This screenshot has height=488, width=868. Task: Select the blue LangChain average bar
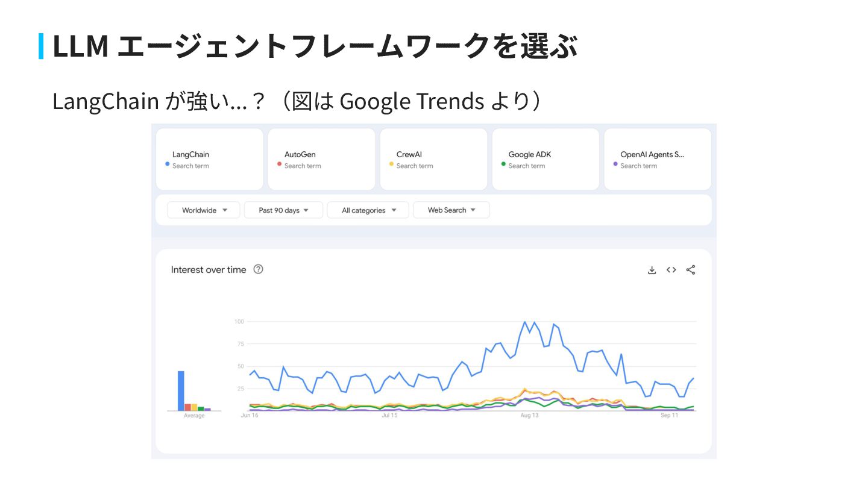(x=181, y=391)
